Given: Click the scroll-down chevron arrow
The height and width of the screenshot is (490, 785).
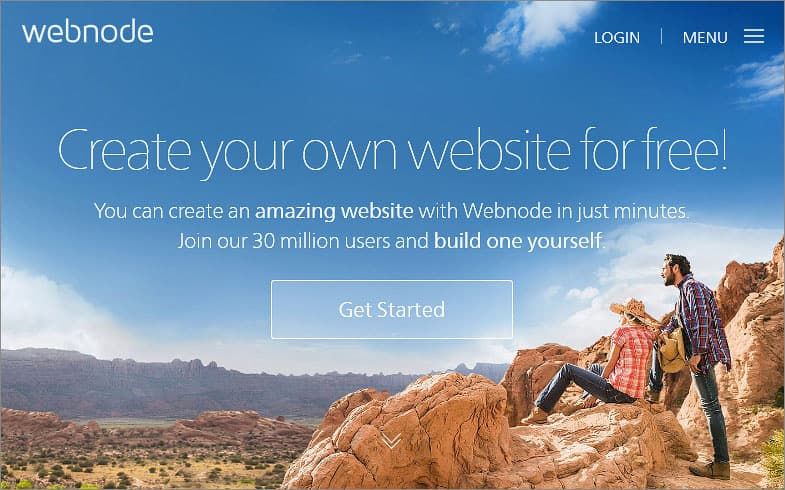Looking at the screenshot, I should (x=391, y=440).
